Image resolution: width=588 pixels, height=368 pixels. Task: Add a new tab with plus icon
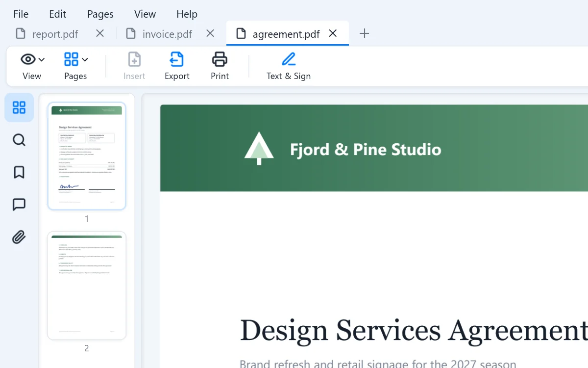364,33
